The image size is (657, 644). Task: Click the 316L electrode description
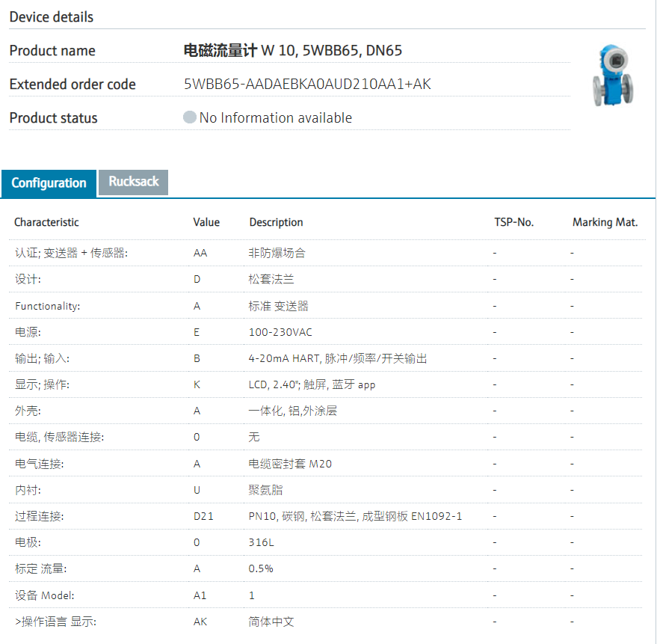260,542
